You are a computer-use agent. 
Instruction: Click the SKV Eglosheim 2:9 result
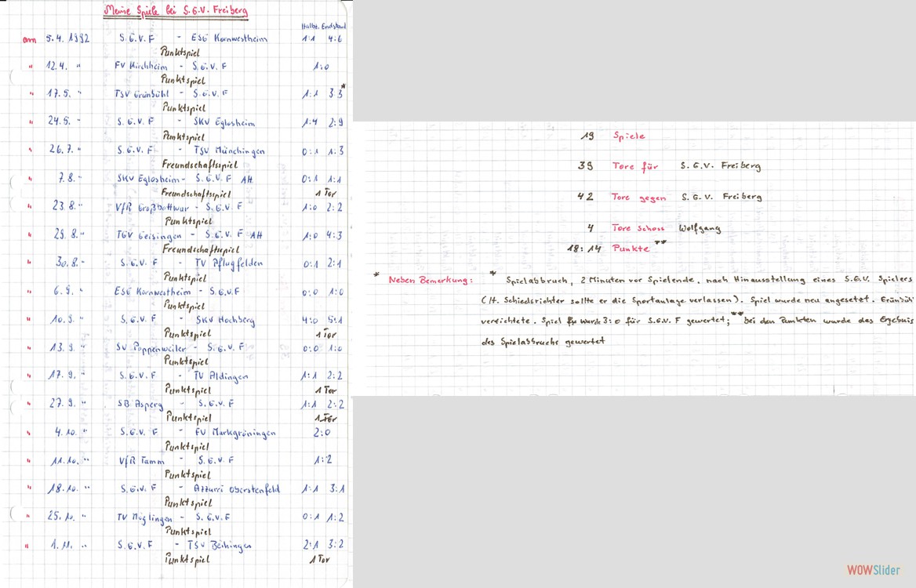point(336,122)
